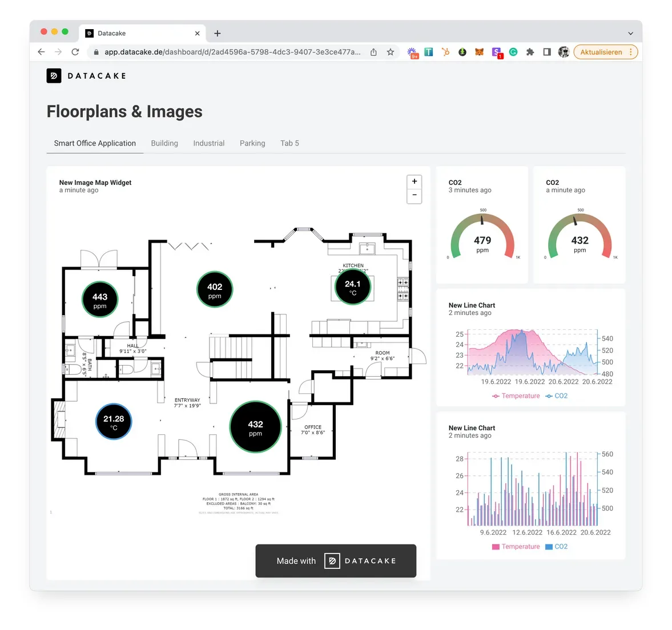Click the Made with Datacake banner
The image size is (672, 630).
pos(336,561)
